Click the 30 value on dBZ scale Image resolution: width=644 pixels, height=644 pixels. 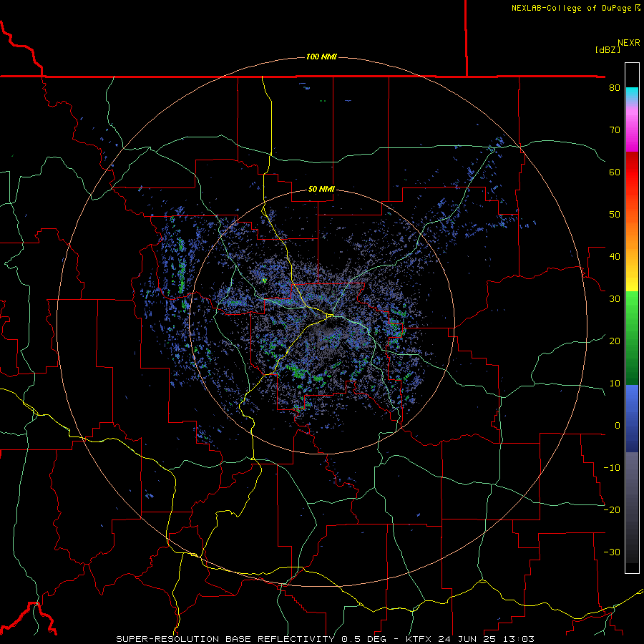pos(615,299)
